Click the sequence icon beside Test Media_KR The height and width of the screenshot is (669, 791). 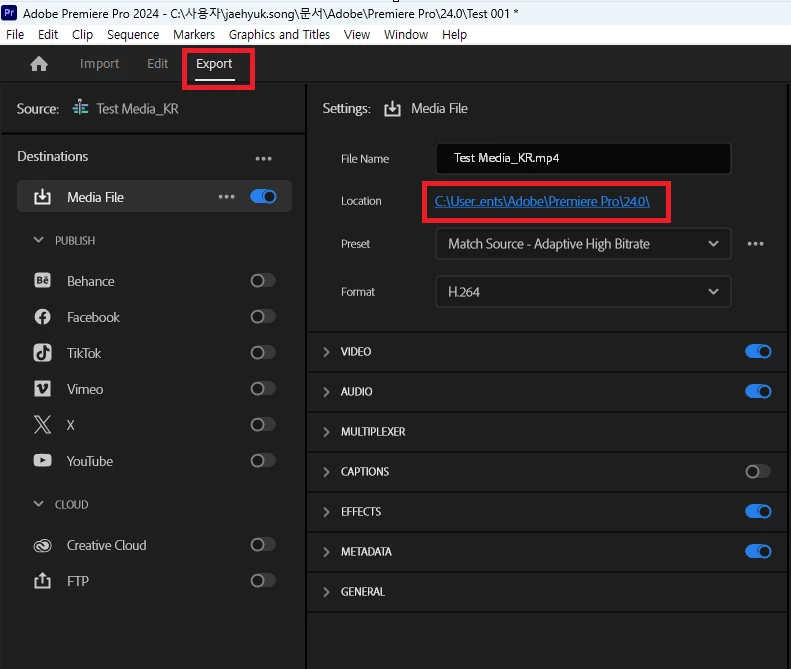click(80, 108)
